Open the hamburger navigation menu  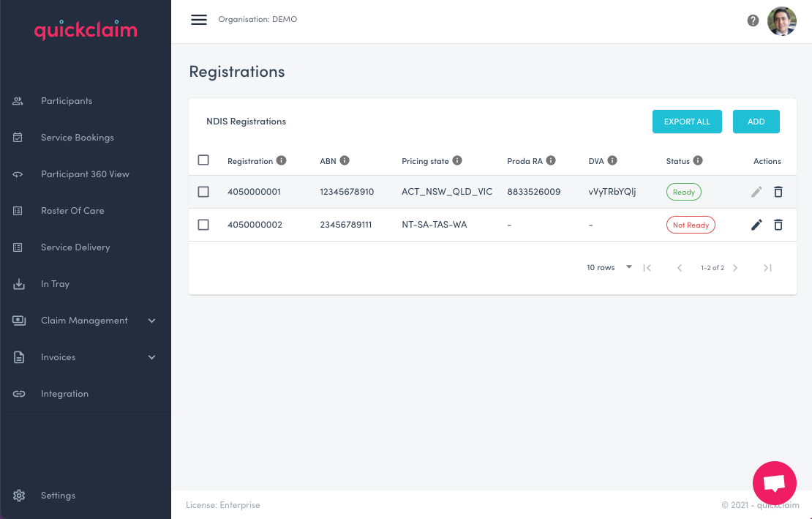coord(199,20)
